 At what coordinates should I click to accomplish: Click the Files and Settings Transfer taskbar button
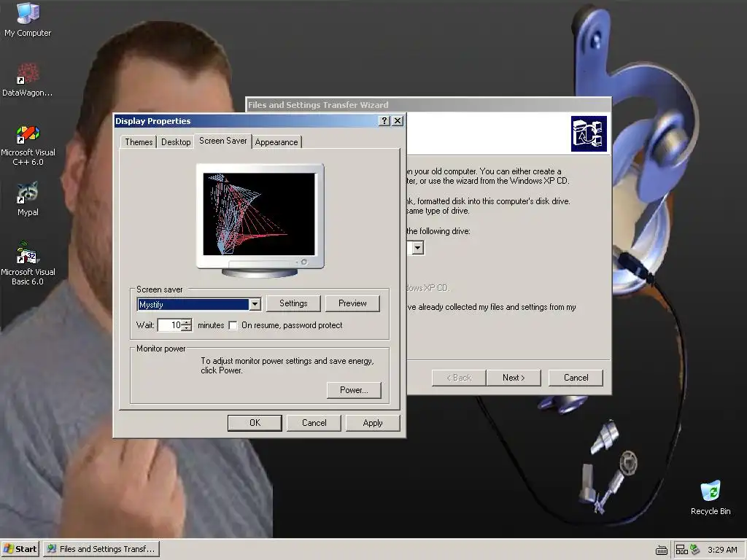click(x=101, y=549)
